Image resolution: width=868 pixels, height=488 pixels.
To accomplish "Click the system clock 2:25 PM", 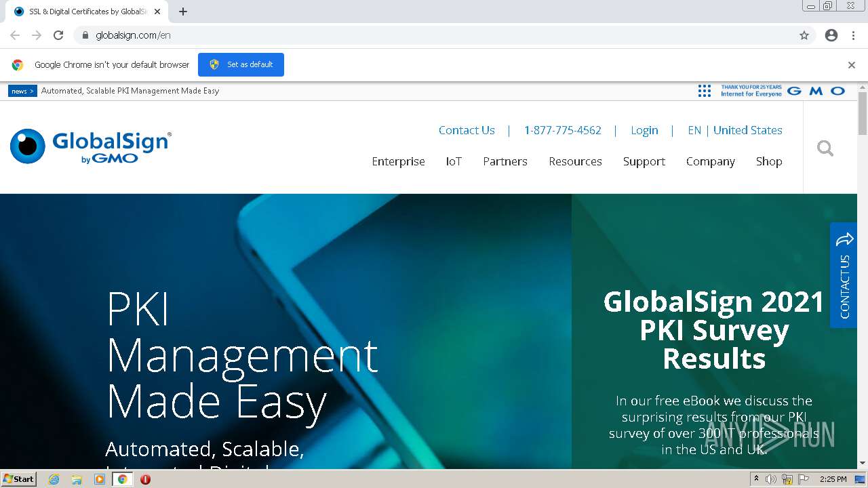I will pos(833,479).
